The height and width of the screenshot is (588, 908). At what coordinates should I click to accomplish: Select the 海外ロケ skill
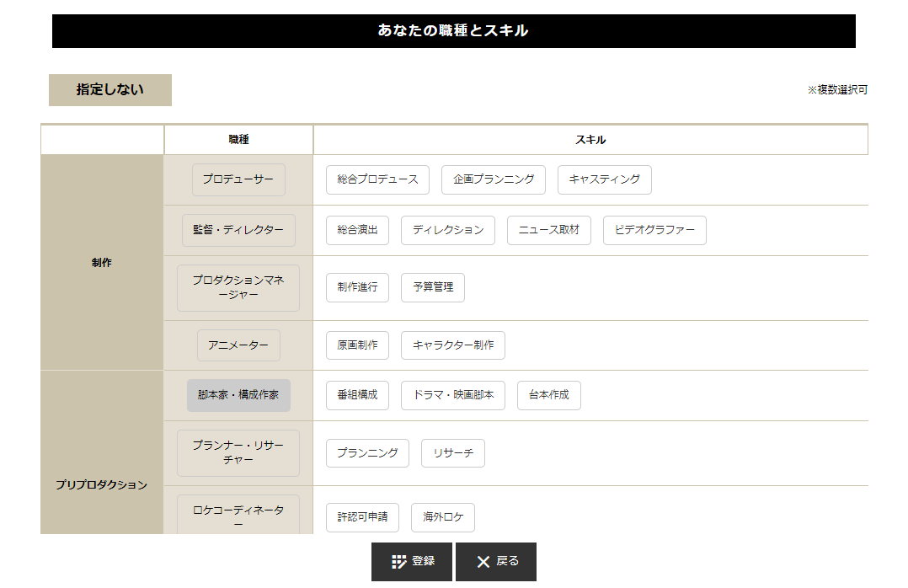[x=443, y=517]
